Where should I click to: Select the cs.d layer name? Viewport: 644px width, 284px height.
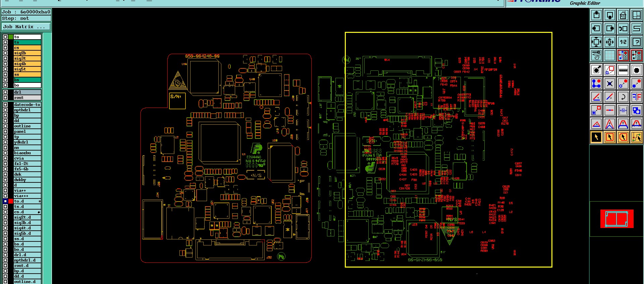pyautogui.click(x=27, y=212)
